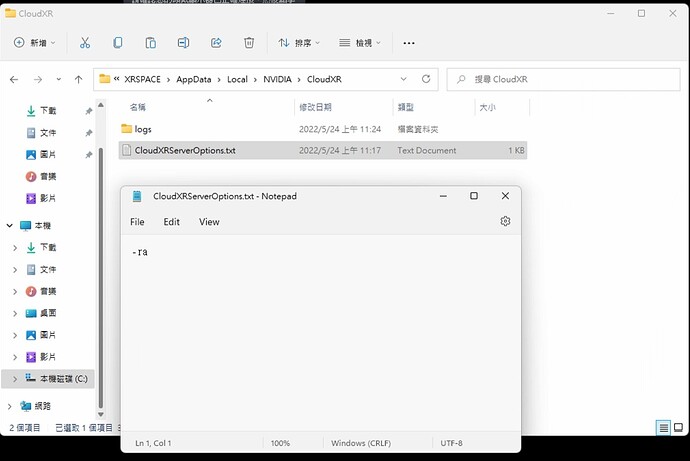Click CloudXR in the address breadcrumb

coord(324,79)
